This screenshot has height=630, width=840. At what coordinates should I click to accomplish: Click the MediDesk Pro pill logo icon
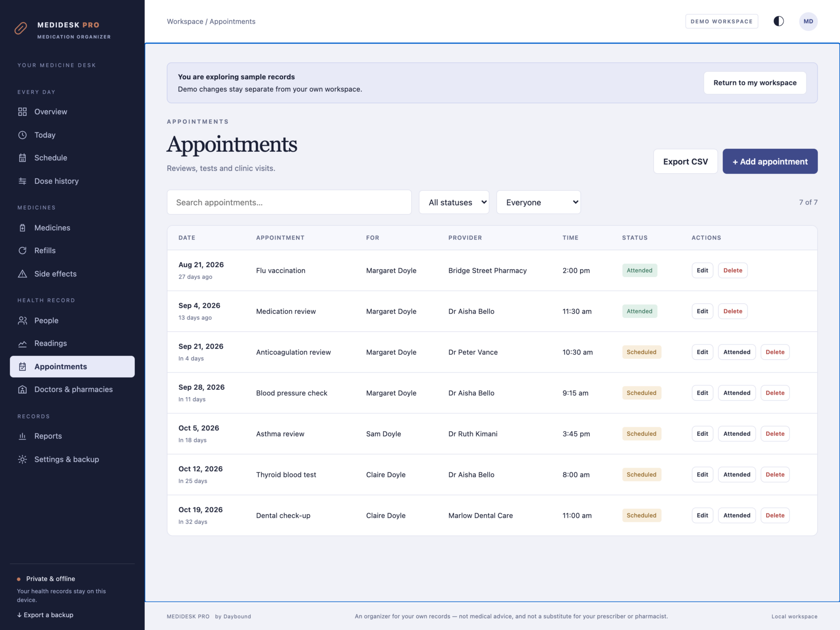point(21,28)
